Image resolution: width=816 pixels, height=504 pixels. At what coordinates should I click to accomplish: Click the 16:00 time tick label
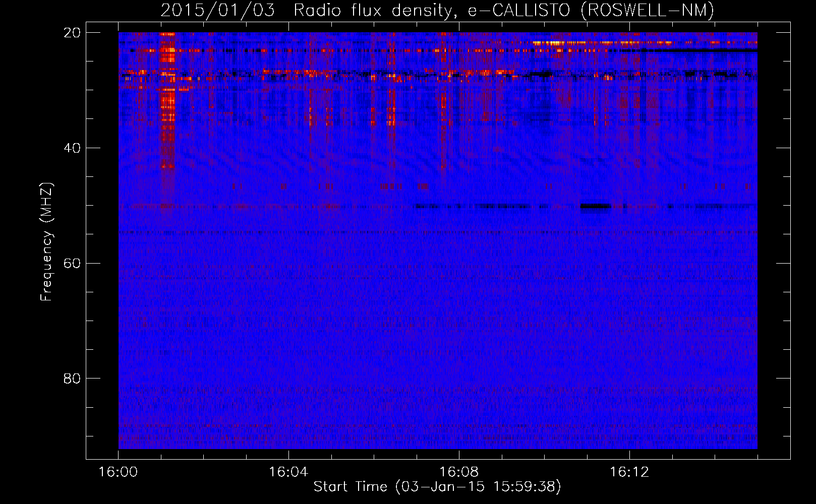tap(118, 472)
